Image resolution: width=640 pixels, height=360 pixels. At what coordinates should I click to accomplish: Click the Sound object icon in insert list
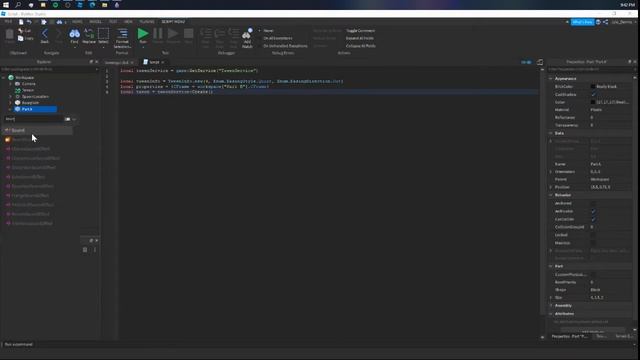[7, 130]
